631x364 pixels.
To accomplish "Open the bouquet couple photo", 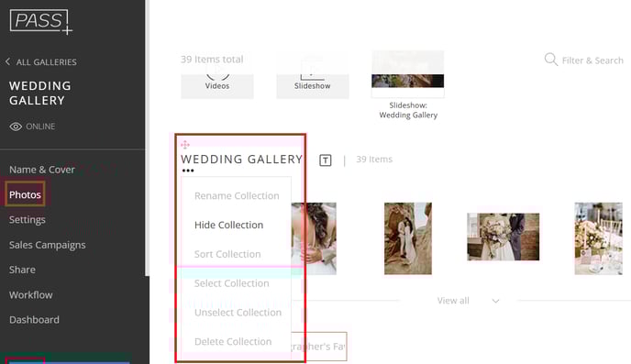I will pyautogui.click(x=503, y=237).
